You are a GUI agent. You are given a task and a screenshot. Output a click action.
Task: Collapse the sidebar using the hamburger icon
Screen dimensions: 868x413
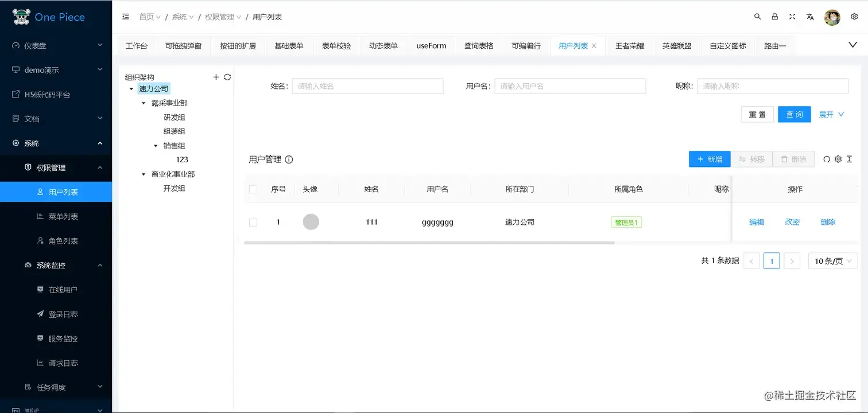(126, 17)
